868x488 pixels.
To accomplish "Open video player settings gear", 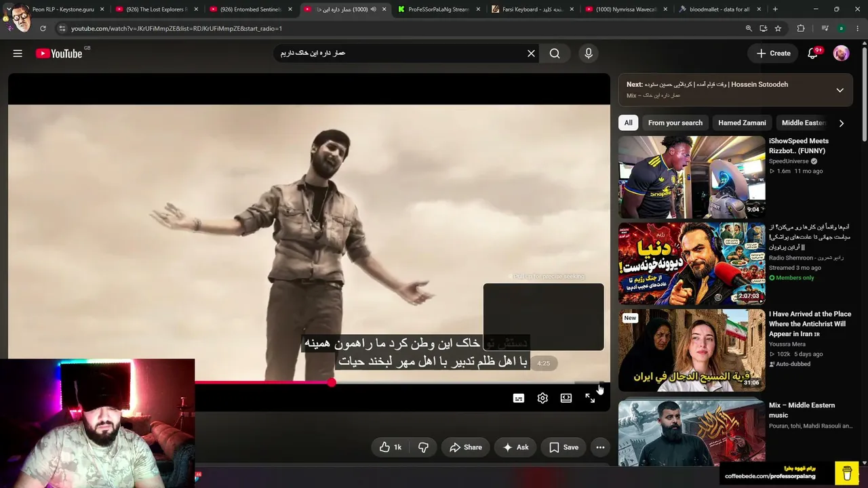I will 542,399.
